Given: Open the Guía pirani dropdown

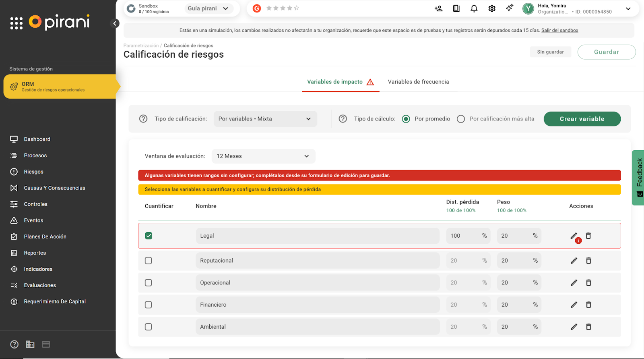Looking at the screenshot, I should pyautogui.click(x=208, y=8).
